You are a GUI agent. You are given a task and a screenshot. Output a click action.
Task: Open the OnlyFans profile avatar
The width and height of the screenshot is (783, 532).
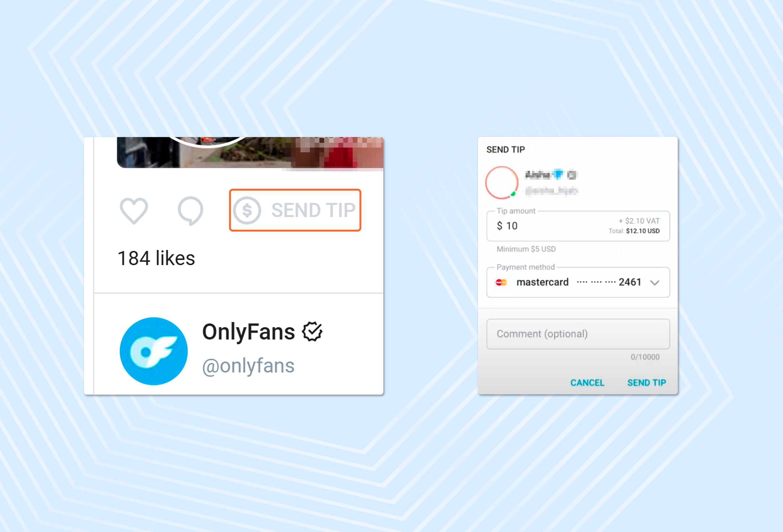[154, 351]
